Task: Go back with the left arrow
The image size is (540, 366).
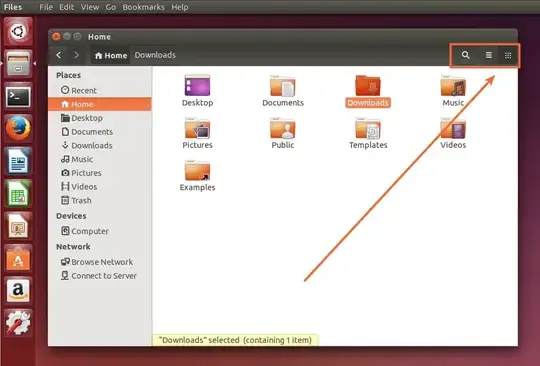Action: click(x=59, y=55)
